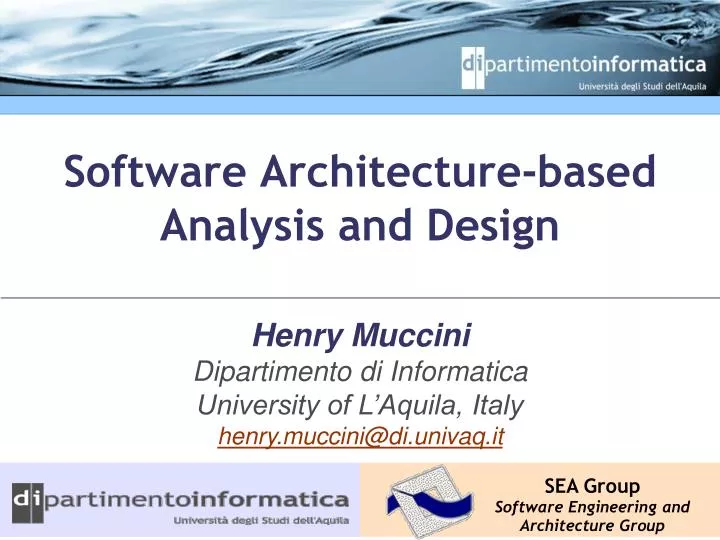Select the slide title 'Software Architecture-based'
The height and width of the screenshot is (540, 720).
(x=360, y=171)
